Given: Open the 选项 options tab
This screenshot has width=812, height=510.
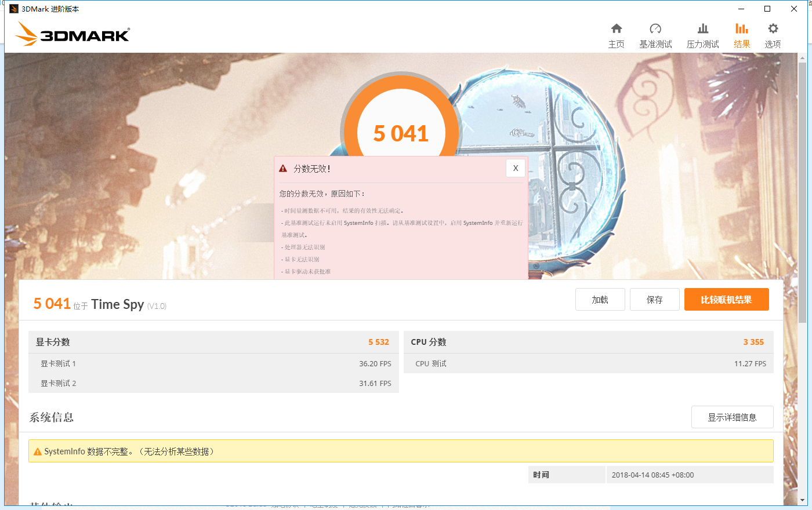Looking at the screenshot, I should [773, 36].
